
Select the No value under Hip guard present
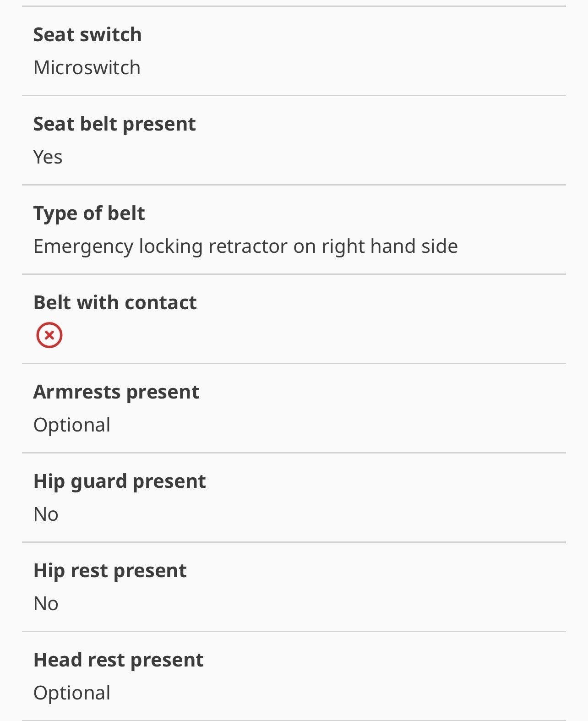coord(46,514)
